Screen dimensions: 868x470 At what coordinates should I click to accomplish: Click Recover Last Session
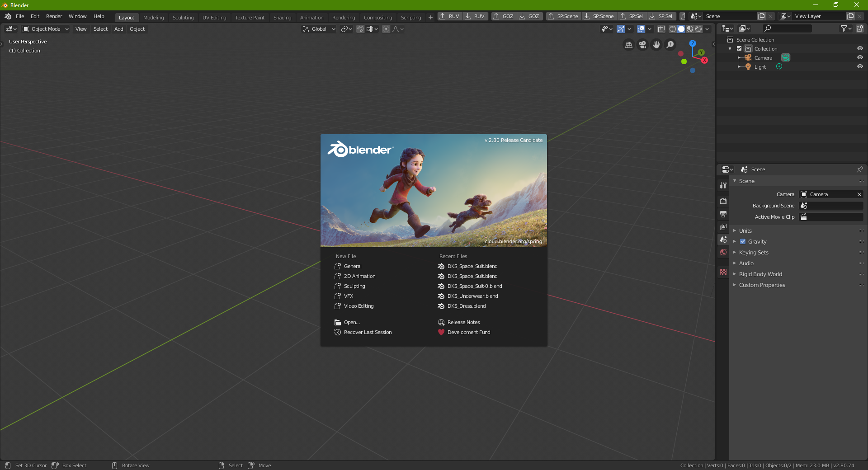[368, 332]
